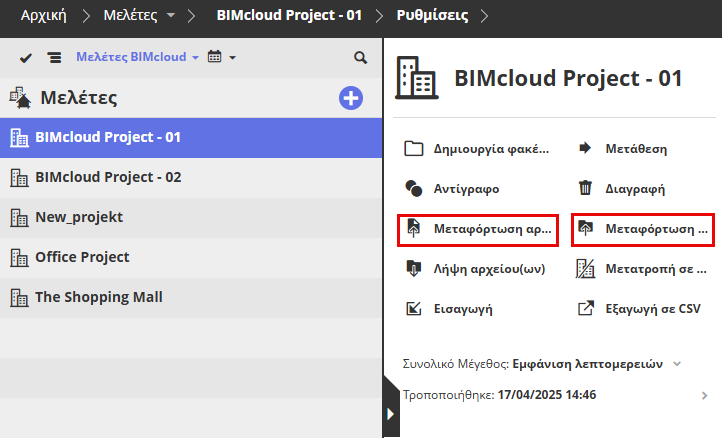Expand chevron beside Εμφάνιση λεπτομερειών
Screen dimensions: 722x438
coord(676,364)
